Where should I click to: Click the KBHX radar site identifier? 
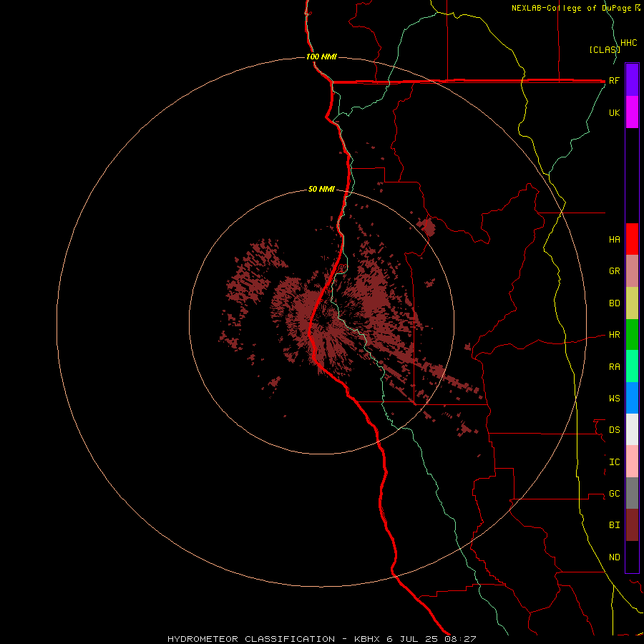[368, 639]
